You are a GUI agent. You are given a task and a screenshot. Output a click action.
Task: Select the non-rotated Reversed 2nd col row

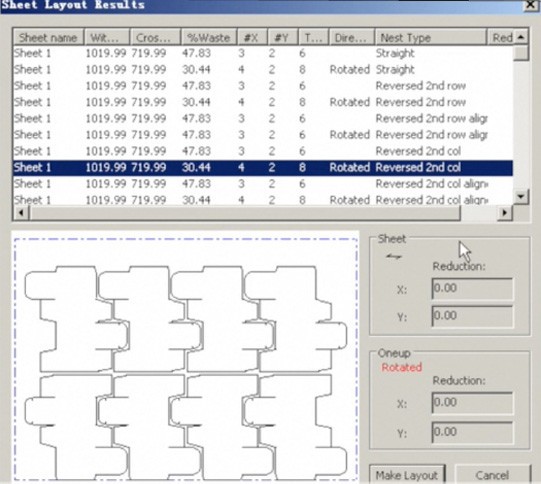coord(263,151)
